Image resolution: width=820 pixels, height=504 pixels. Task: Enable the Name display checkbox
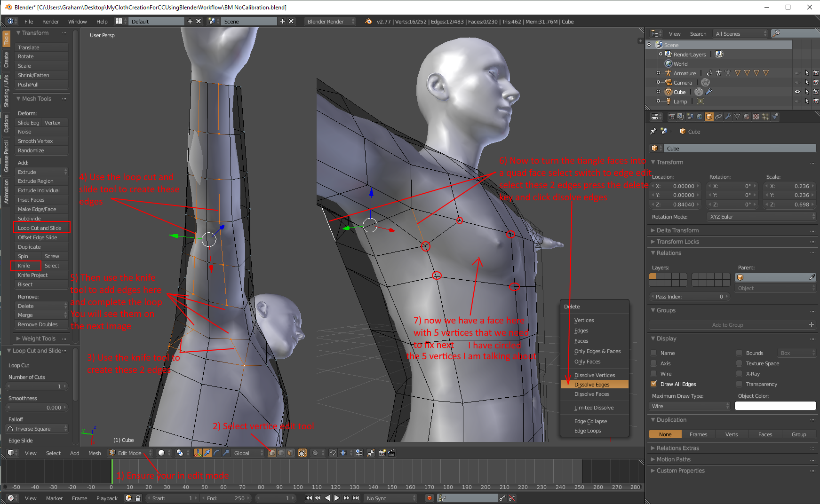click(x=653, y=353)
